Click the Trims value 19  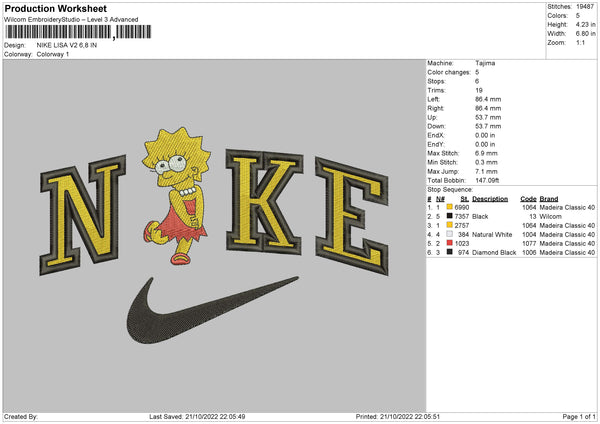pos(479,90)
